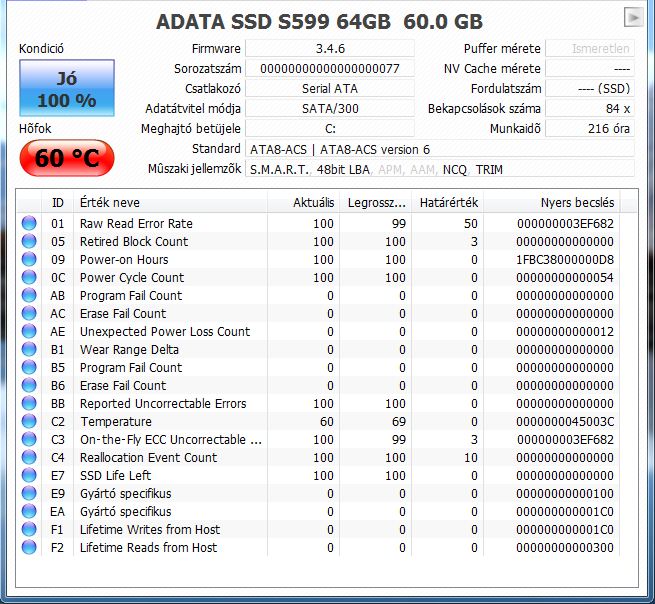Image resolution: width=655 pixels, height=604 pixels.
Task: Click the Sorozatszám serial number field
Action: click(330, 69)
